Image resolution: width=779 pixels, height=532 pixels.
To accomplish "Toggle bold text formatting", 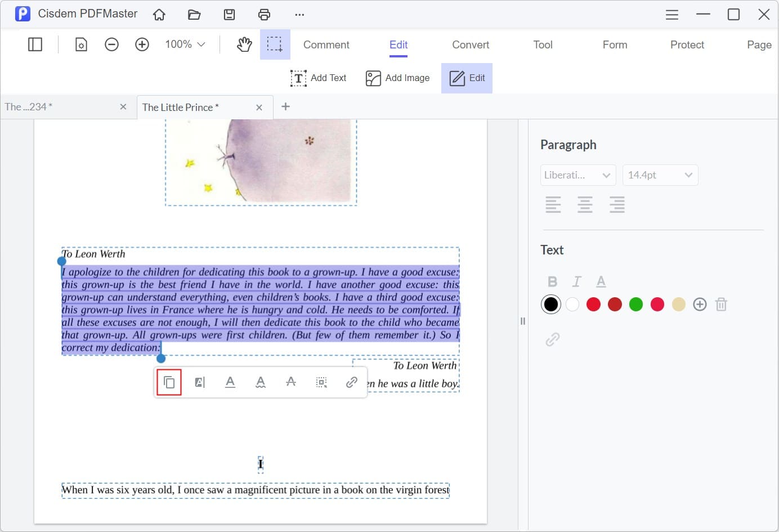I will tap(552, 281).
